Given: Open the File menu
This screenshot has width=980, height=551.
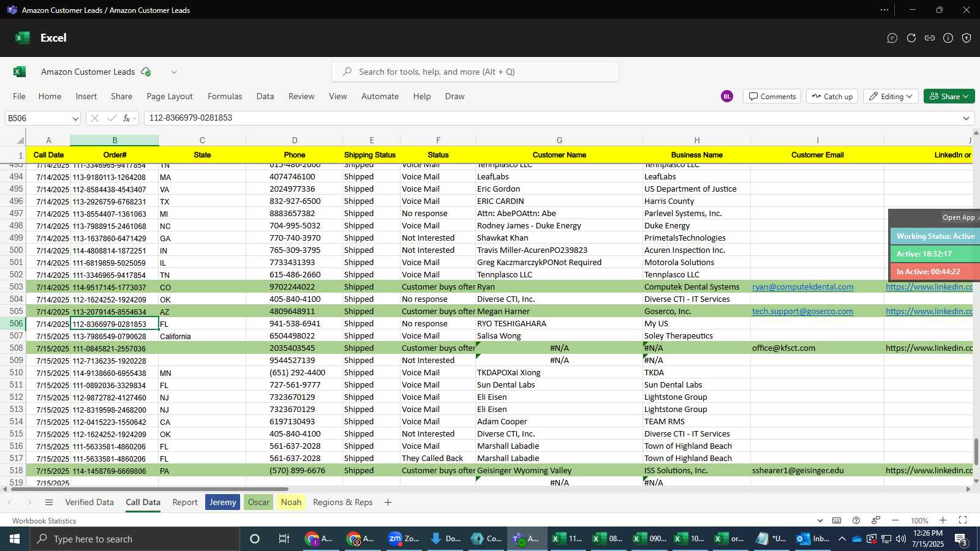Looking at the screenshot, I should [20, 96].
